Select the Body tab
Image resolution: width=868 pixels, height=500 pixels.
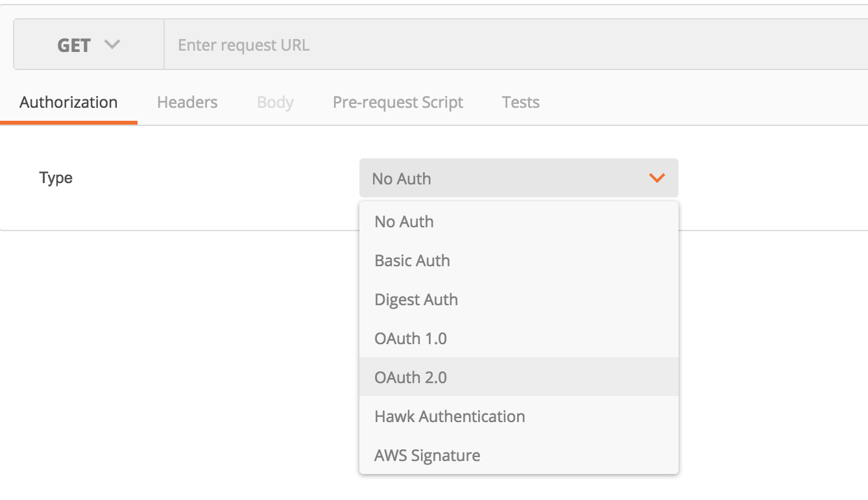(275, 102)
